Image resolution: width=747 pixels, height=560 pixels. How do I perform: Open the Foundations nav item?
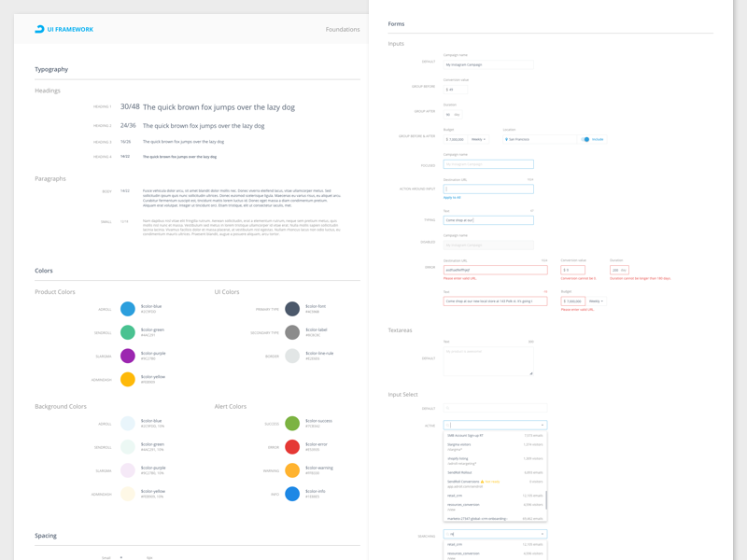pos(342,29)
